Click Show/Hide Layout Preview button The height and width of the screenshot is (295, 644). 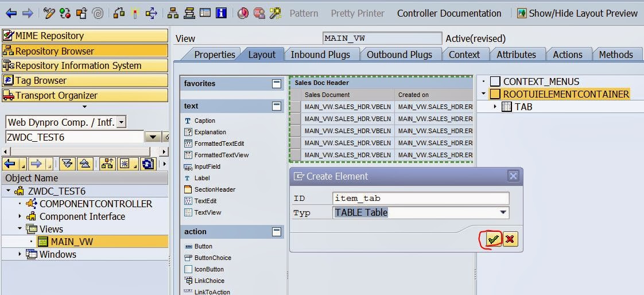[x=577, y=14]
